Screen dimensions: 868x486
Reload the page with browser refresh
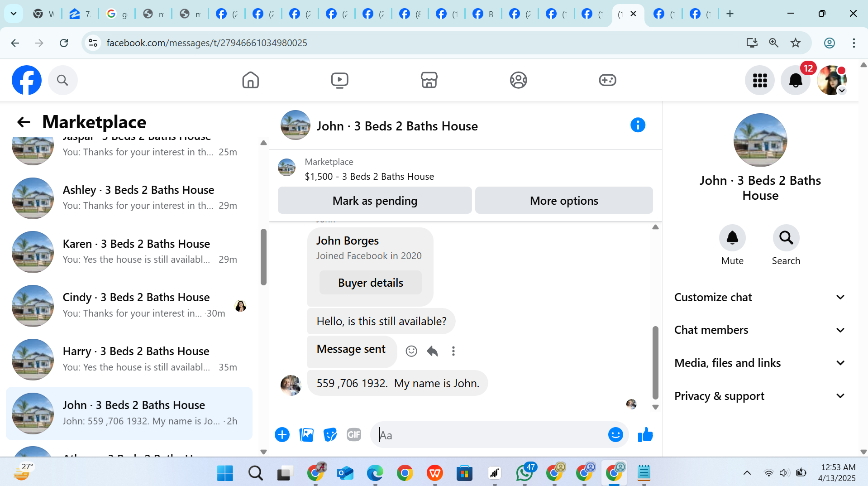[64, 43]
